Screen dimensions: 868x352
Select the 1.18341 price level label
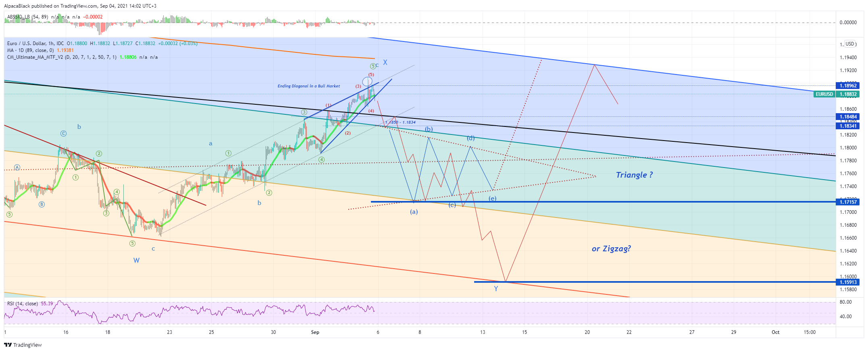click(x=848, y=126)
